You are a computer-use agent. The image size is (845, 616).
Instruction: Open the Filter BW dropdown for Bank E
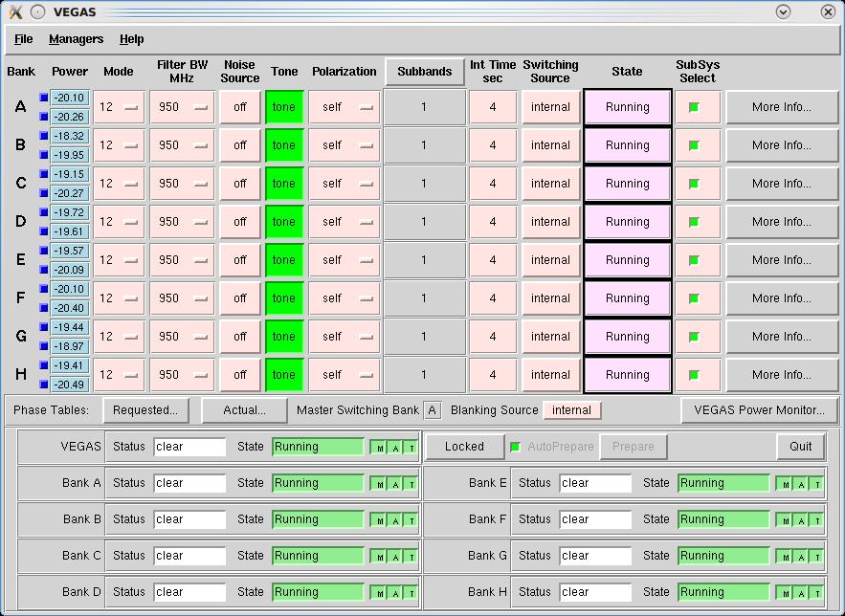pos(182,260)
